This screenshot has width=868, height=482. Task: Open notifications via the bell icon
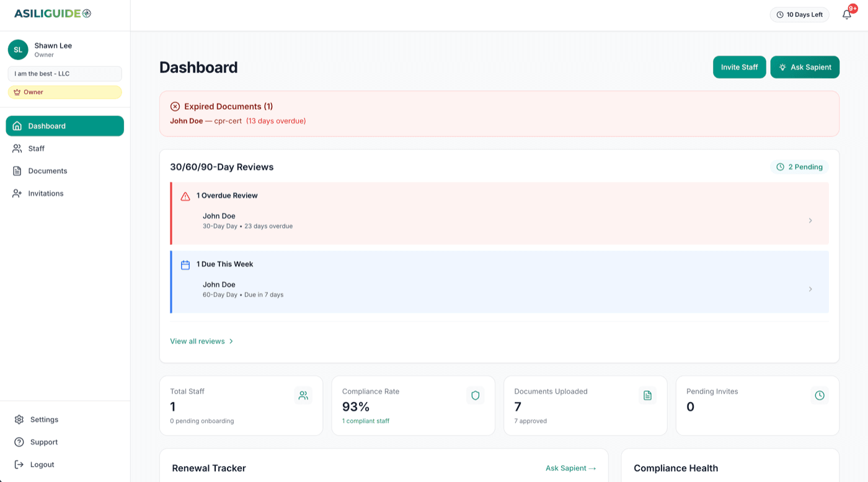(847, 14)
